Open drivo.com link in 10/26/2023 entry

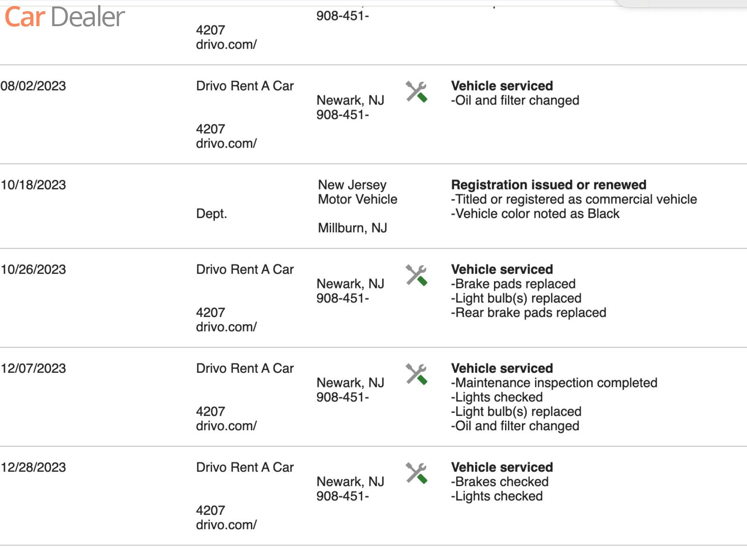click(226, 327)
